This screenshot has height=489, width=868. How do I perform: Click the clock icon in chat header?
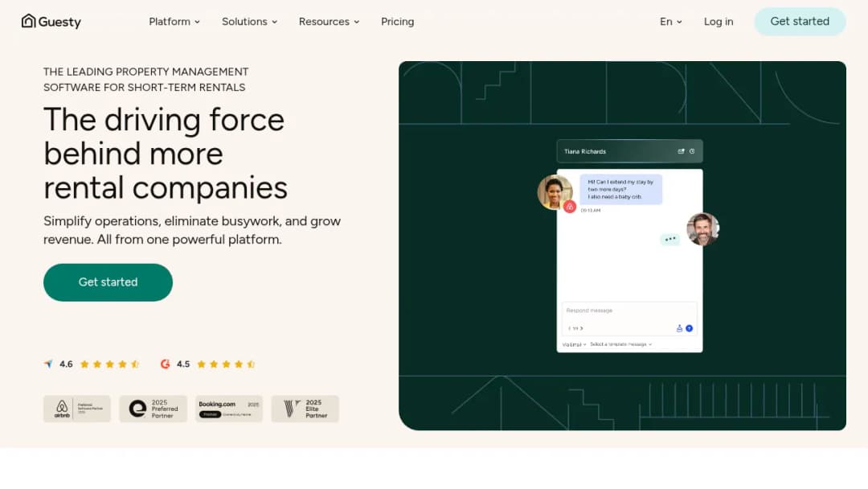point(692,151)
